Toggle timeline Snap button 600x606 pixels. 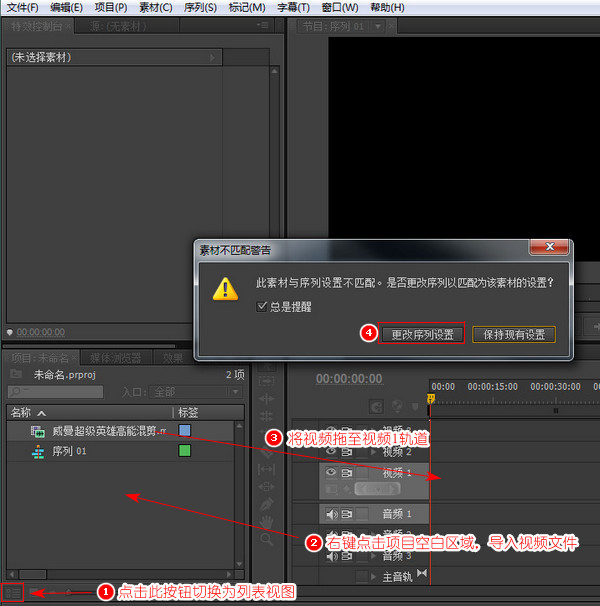pos(376,406)
